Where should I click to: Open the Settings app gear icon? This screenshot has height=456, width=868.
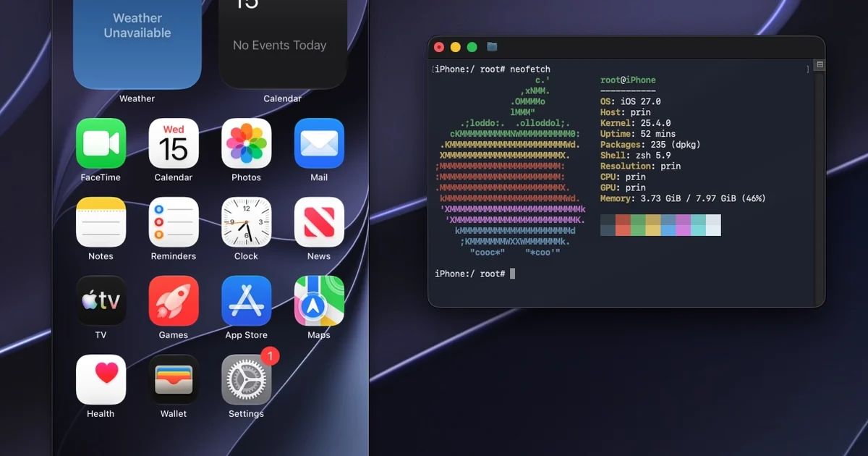(x=246, y=380)
